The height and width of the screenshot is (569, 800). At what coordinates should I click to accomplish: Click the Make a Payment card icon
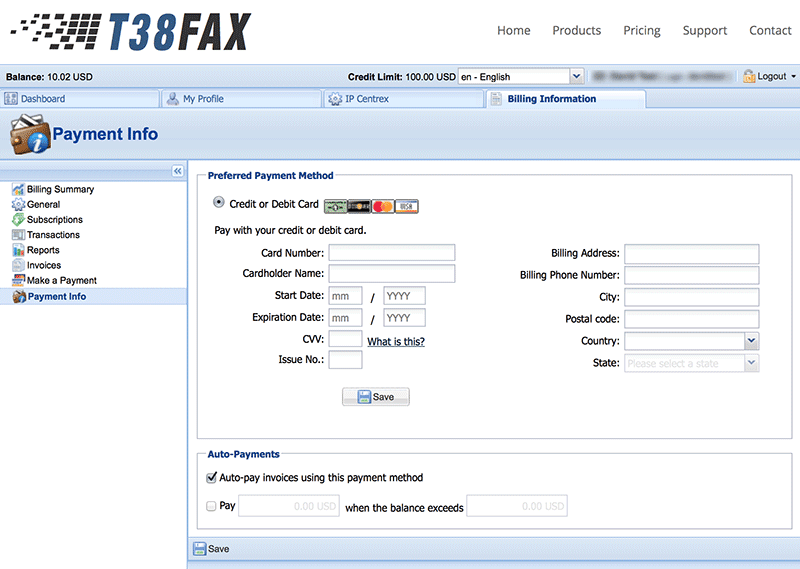point(18,280)
